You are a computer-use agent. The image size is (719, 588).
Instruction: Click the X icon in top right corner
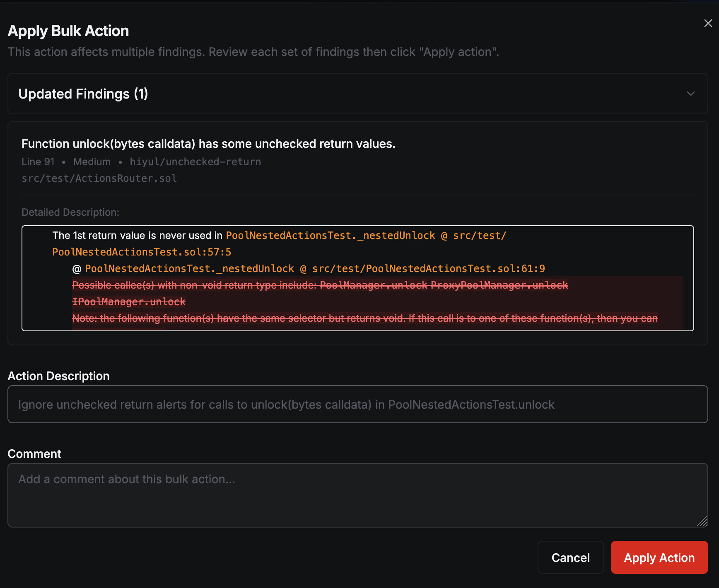tap(708, 23)
